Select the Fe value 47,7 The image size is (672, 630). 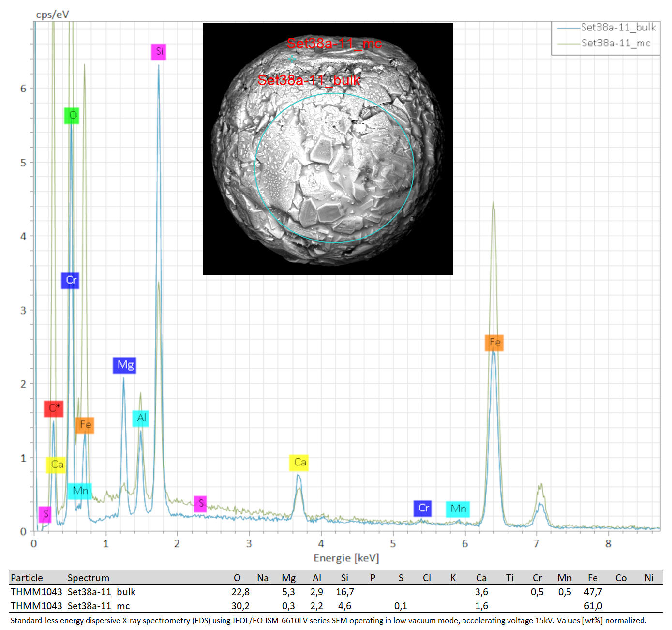[x=593, y=592]
